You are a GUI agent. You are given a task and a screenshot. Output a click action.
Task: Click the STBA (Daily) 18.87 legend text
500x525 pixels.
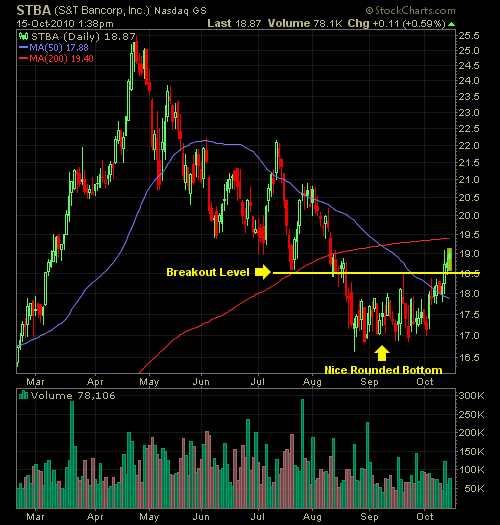click(x=83, y=36)
